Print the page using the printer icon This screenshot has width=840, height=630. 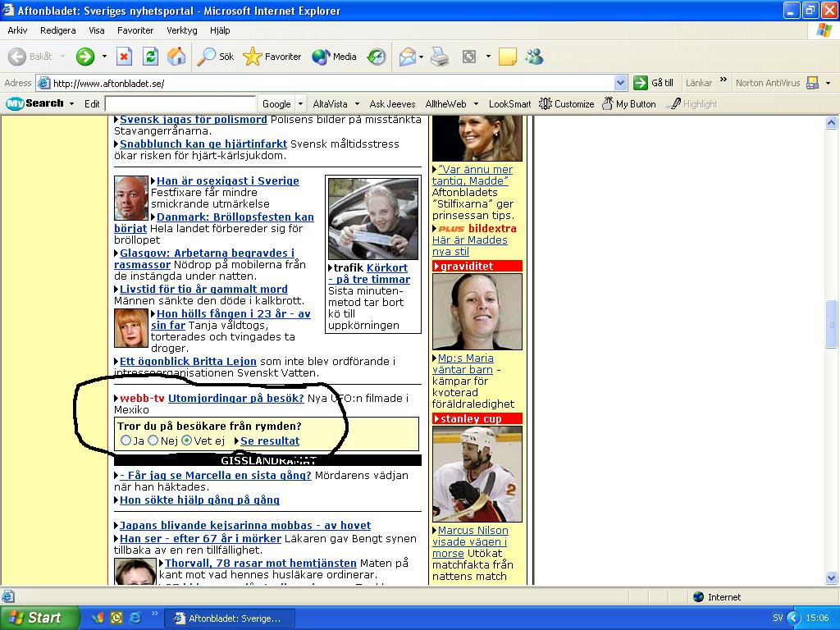(440, 57)
